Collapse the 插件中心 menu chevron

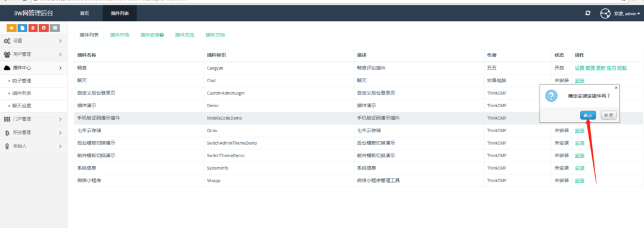point(60,68)
